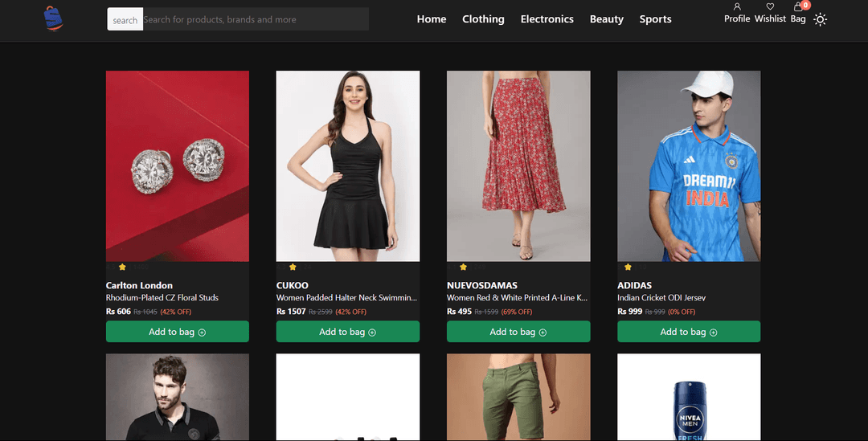Click the Rs 1507 price
Viewport: 868px width, 441px height.
tap(291, 312)
